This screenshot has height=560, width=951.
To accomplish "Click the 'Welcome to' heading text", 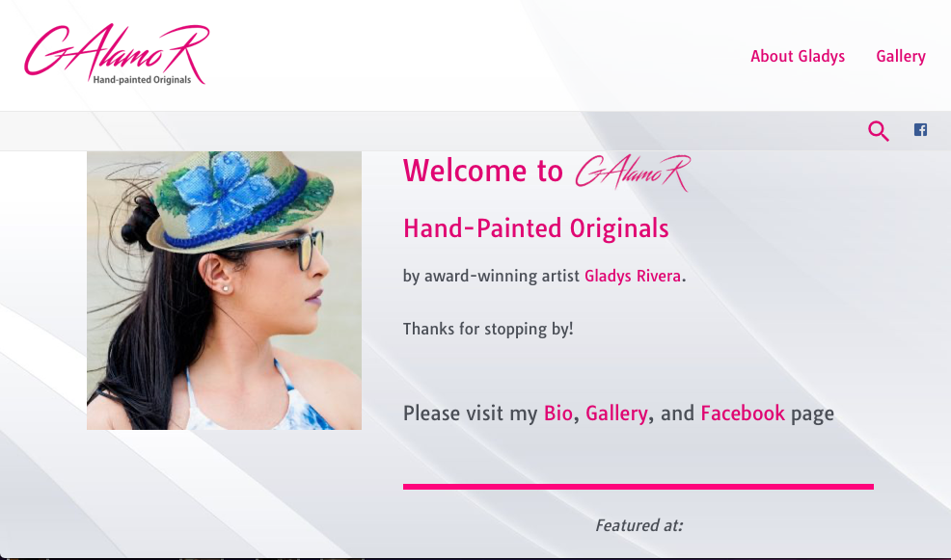I will click(x=483, y=171).
